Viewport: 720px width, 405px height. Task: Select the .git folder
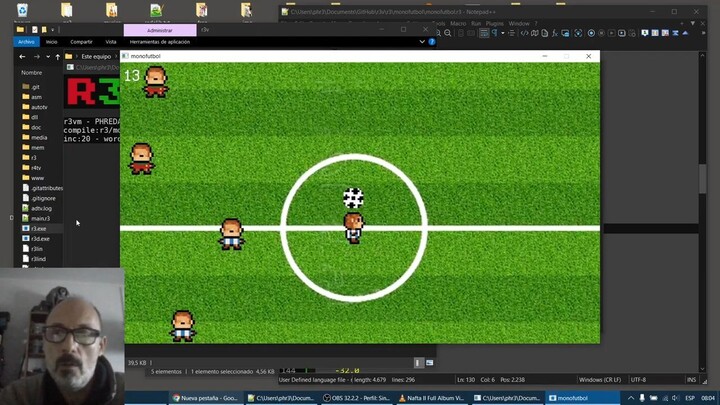tap(30, 87)
